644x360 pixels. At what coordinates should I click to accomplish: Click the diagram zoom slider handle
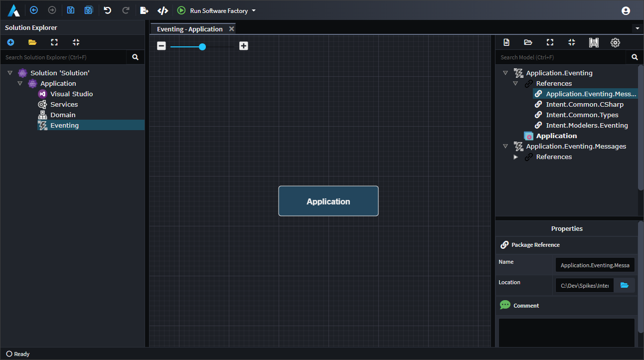(202, 47)
